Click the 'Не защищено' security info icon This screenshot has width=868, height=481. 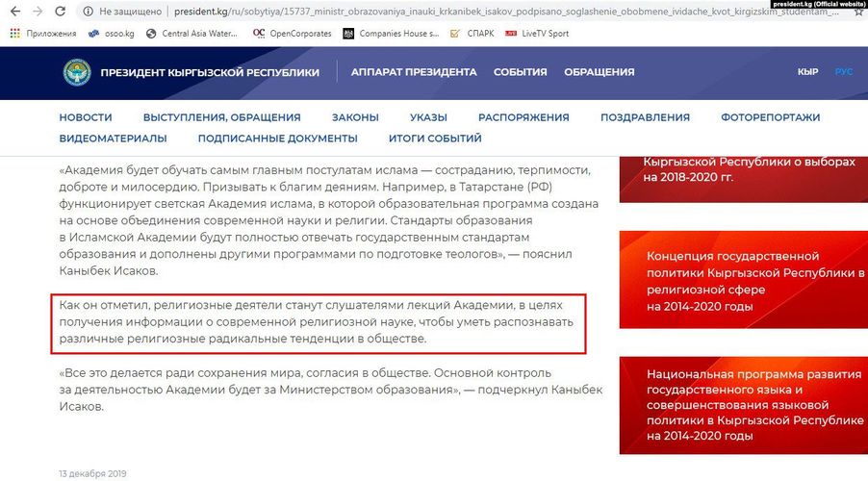click(x=88, y=12)
